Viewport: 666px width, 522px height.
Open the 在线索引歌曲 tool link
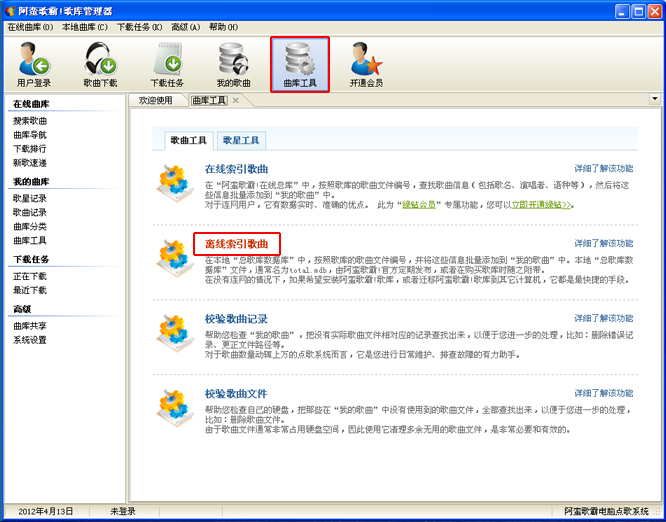pyautogui.click(x=236, y=169)
